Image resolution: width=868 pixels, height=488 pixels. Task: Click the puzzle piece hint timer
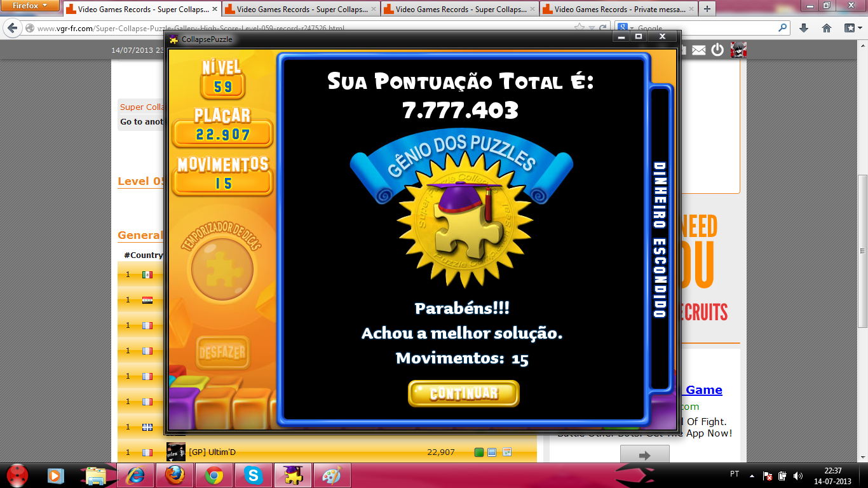point(222,269)
